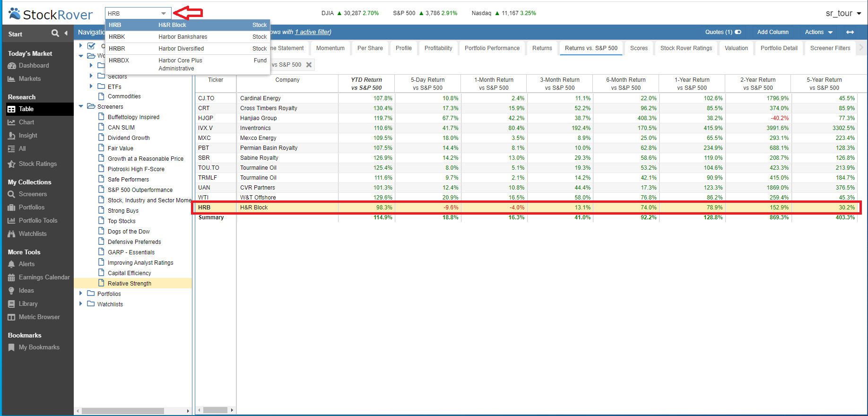Image resolution: width=868 pixels, height=416 pixels.
Task: Switch to Stock Rover Ratings tab
Action: pos(686,48)
